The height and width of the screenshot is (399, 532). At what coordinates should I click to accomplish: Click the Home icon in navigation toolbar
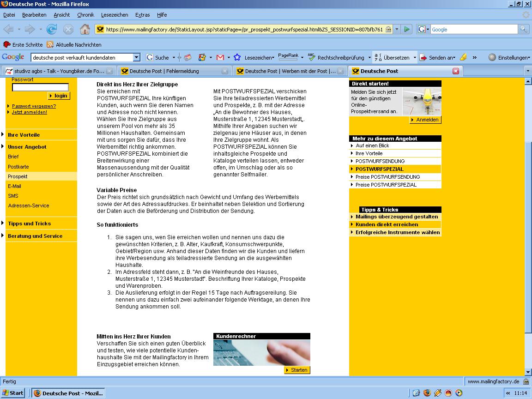point(85,29)
